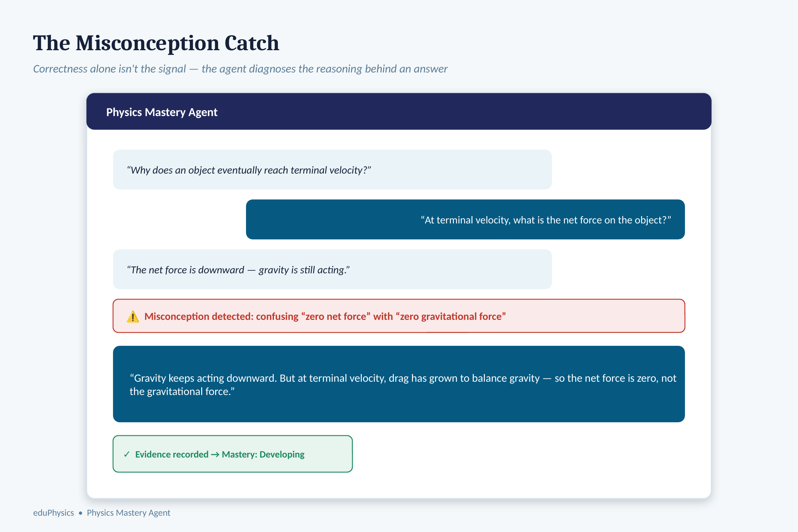The width and height of the screenshot is (798, 532).
Task: Click the footer Physics Mastery Agent link
Action: 129,513
